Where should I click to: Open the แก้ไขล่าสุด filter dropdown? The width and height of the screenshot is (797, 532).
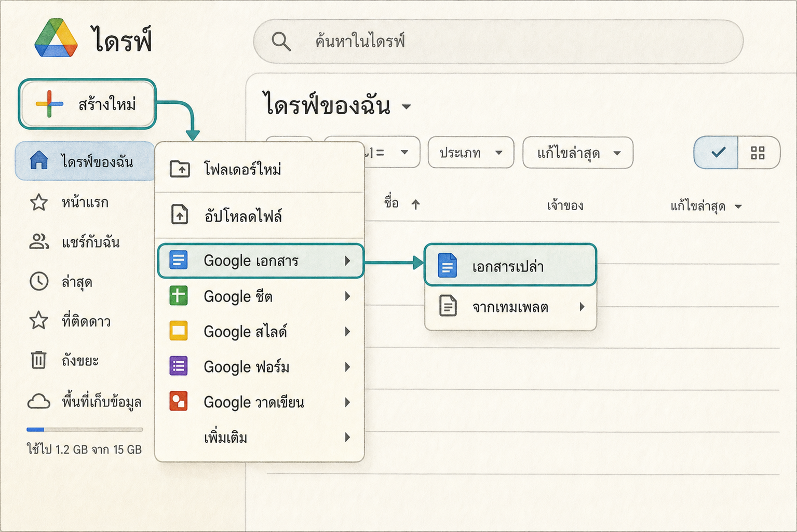[578, 153]
